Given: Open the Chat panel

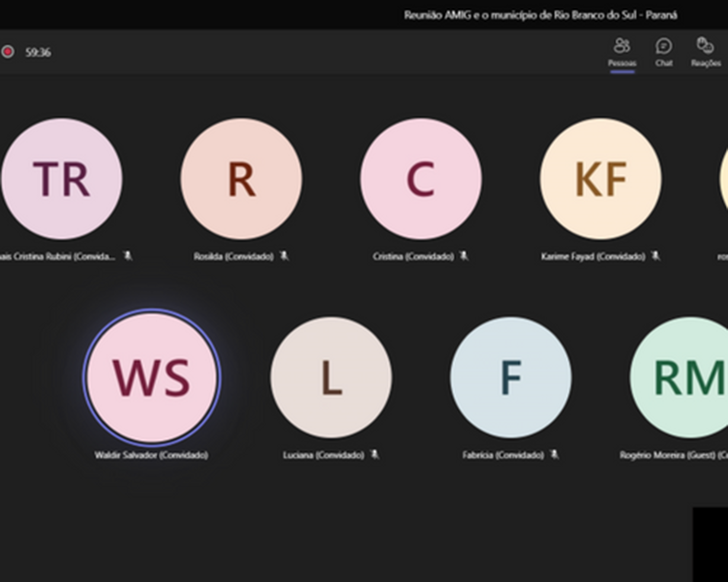Looking at the screenshot, I should pyautogui.click(x=663, y=52).
